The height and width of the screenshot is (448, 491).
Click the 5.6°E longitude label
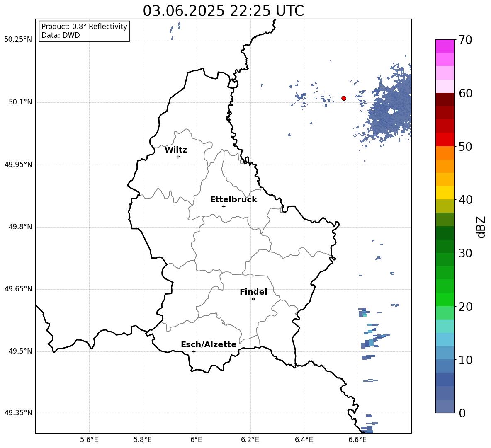[89, 440]
